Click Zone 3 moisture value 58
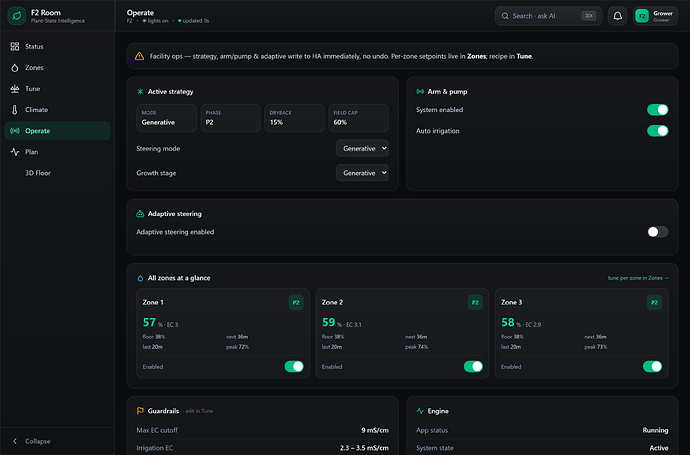Image resolution: width=690 pixels, height=455 pixels. point(508,323)
